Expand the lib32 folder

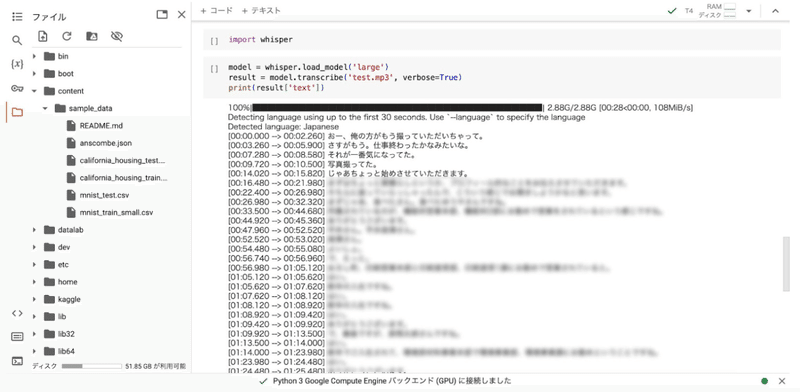pos(35,334)
